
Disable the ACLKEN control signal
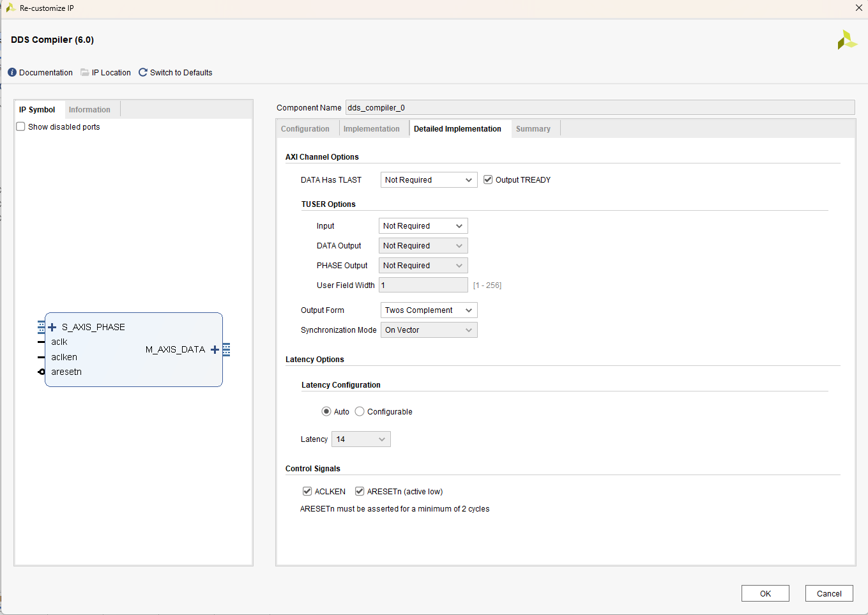pos(307,492)
